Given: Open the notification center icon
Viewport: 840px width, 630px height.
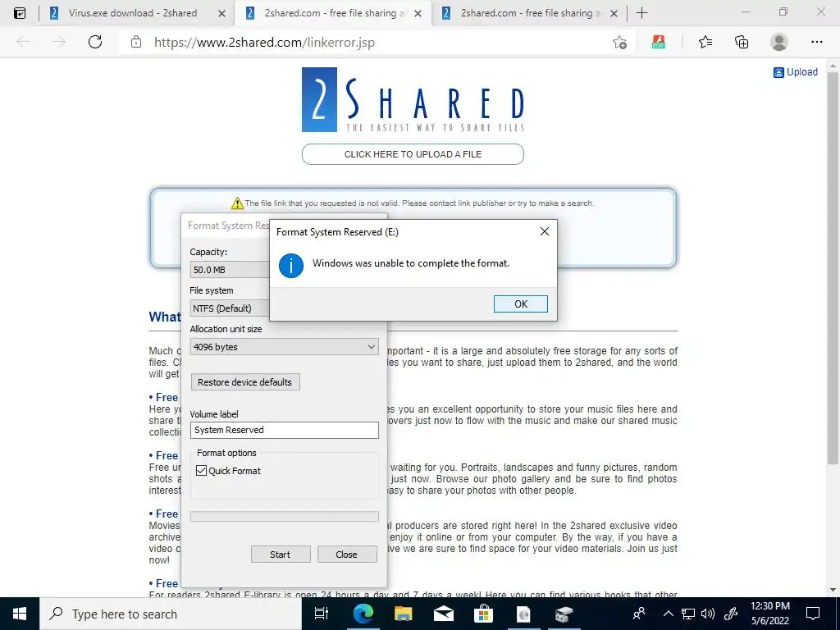Looking at the screenshot, I should coord(813,614).
